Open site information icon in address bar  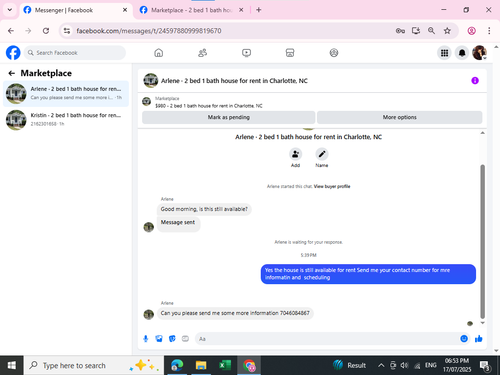click(x=67, y=31)
